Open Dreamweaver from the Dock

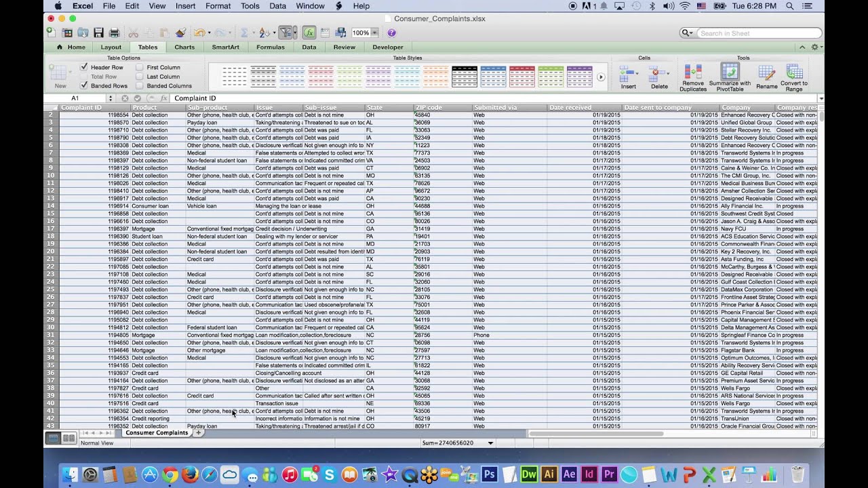[529, 474]
